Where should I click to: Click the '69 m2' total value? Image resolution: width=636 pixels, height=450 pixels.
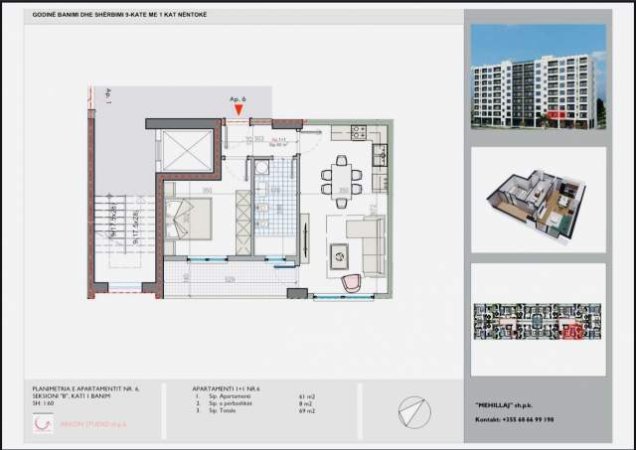(x=307, y=411)
